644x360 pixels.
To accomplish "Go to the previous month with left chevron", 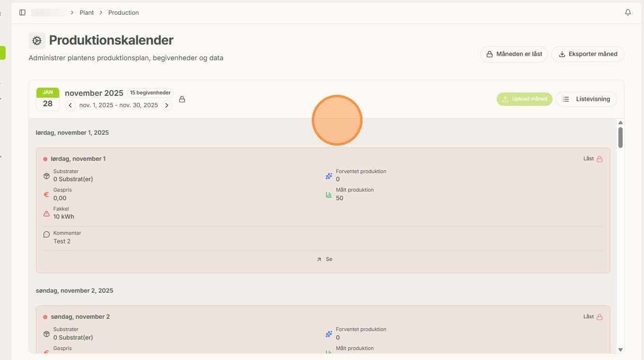I will click(71, 105).
